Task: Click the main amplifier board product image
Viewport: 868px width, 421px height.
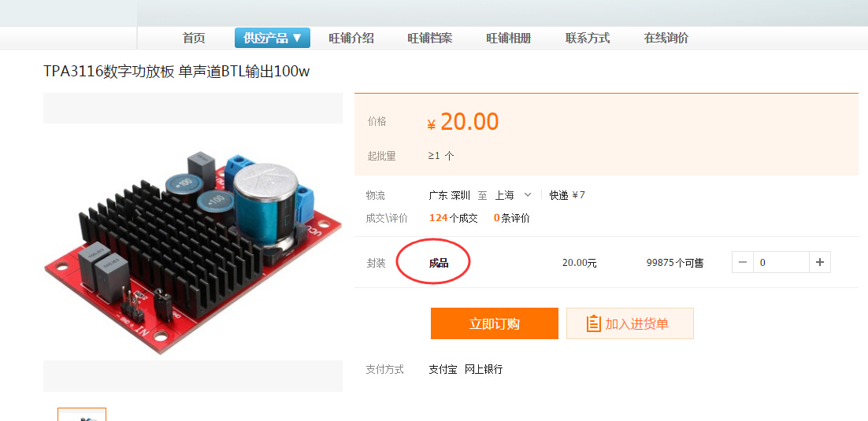Action: (193, 242)
